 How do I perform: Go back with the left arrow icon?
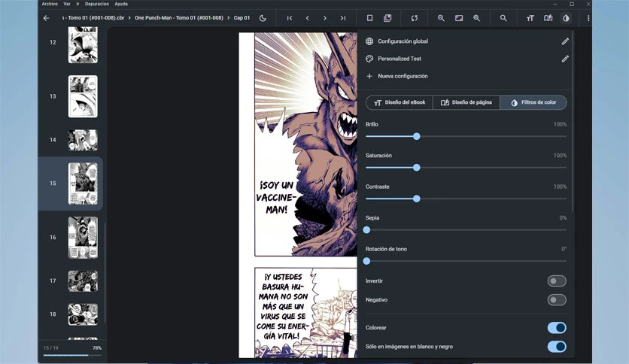tap(46, 18)
